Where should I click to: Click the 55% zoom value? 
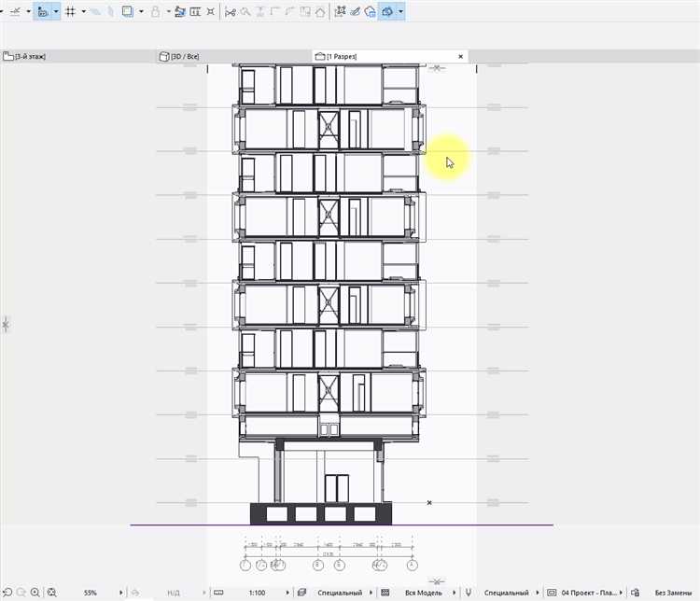click(x=91, y=593)
